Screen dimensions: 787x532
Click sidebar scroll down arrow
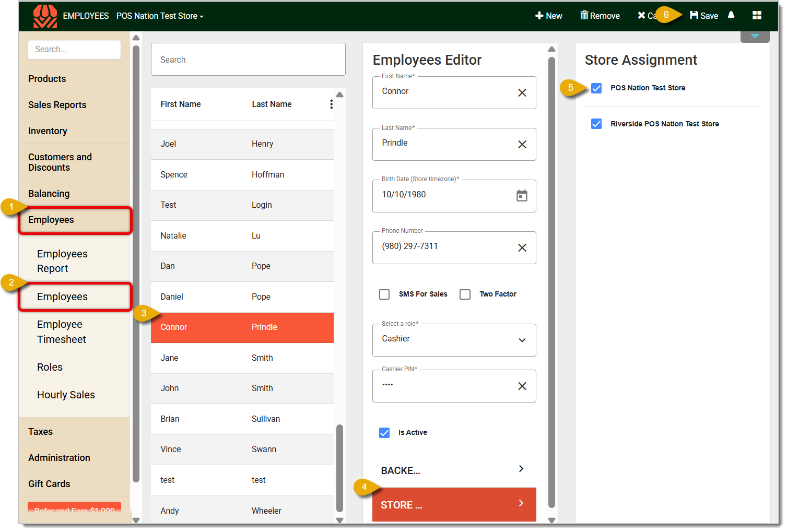pyautogui.click(x=136, y=520)
